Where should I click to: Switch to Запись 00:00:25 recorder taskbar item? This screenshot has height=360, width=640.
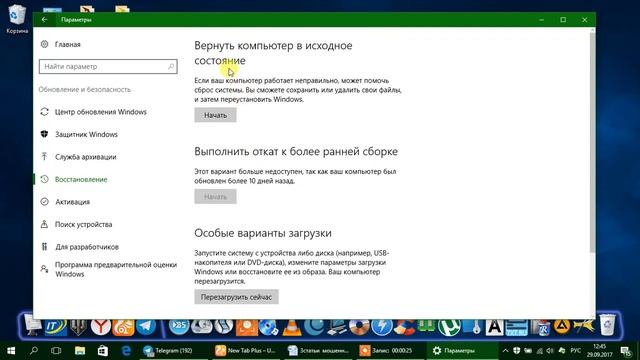coord(391,351)
